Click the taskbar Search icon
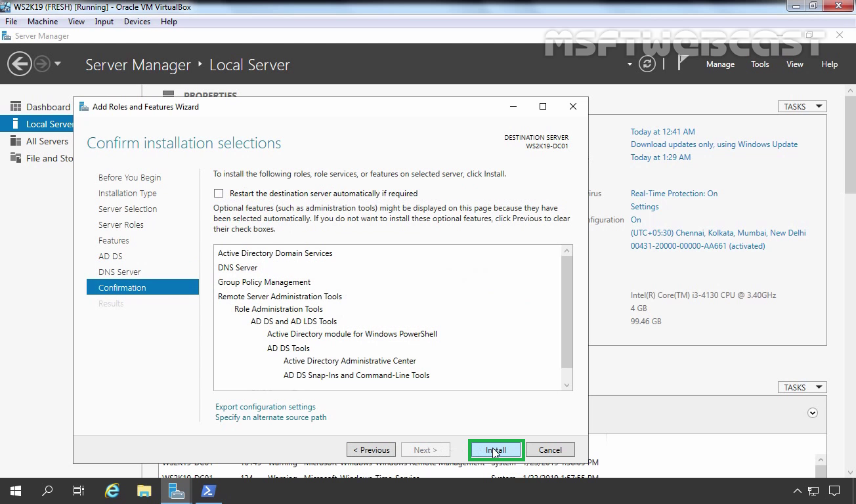The image size is (856, 504). pos(47,491)
